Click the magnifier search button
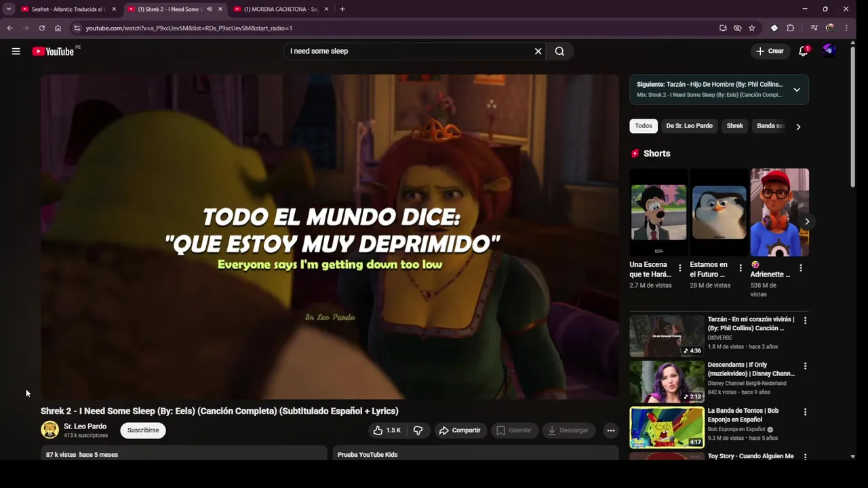This screenshot has height=488, width=868. pos(559,51)
